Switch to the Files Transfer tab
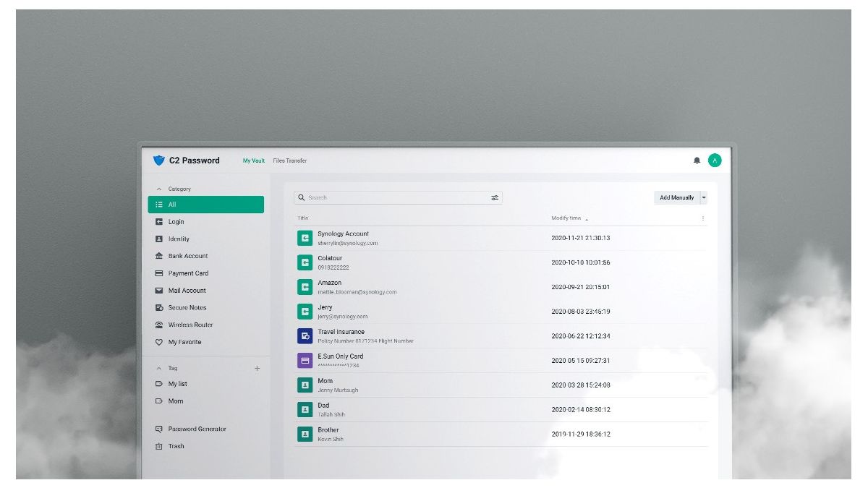Screen dimensions: 868x488 289,160
